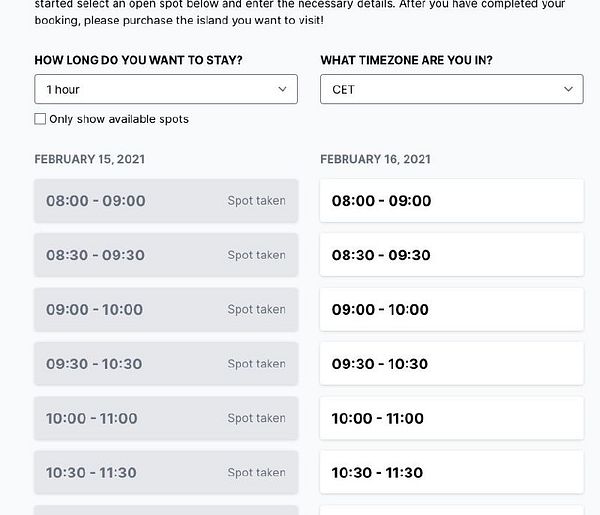Viewport: 600px width, 515px height.
Task: Click taken February 15 slot 09:00 - 10:00
Action: point(165,310)
